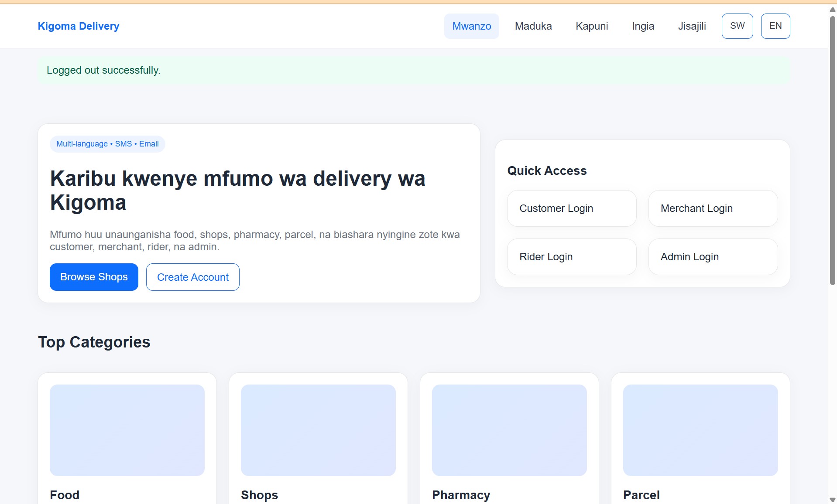Open Rider Login
The height and width of the screenshot is (504, 837).
point(572,256)
